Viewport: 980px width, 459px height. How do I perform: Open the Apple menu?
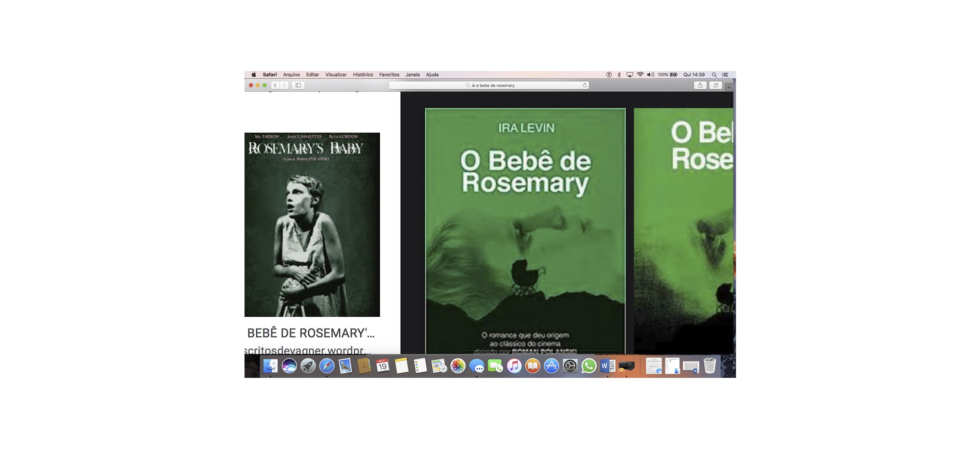254,74
